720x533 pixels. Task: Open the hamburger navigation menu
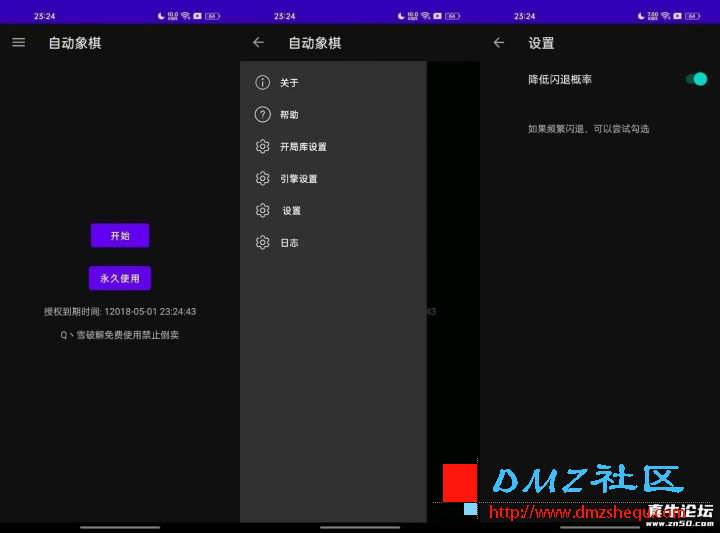point(18,43)
